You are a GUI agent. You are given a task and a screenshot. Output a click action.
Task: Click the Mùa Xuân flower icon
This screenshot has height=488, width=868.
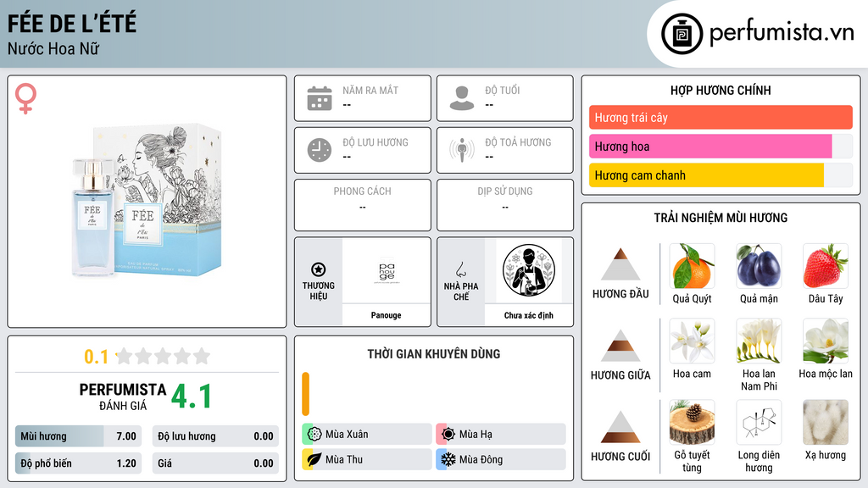click(x=314, y=434)
